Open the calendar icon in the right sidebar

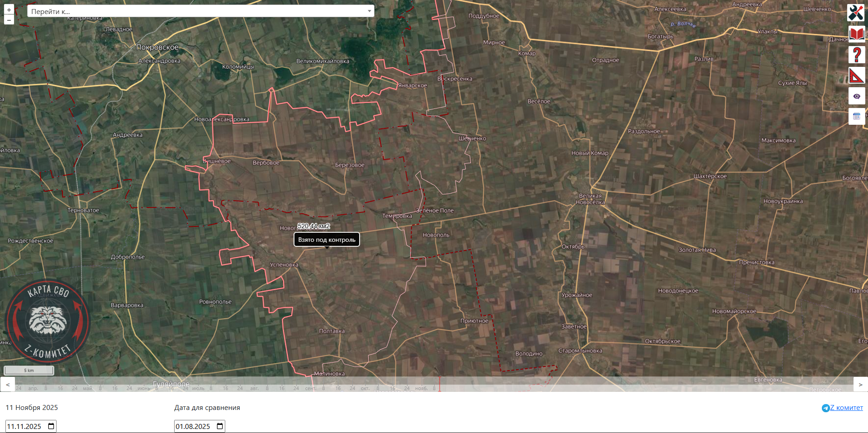857,117
